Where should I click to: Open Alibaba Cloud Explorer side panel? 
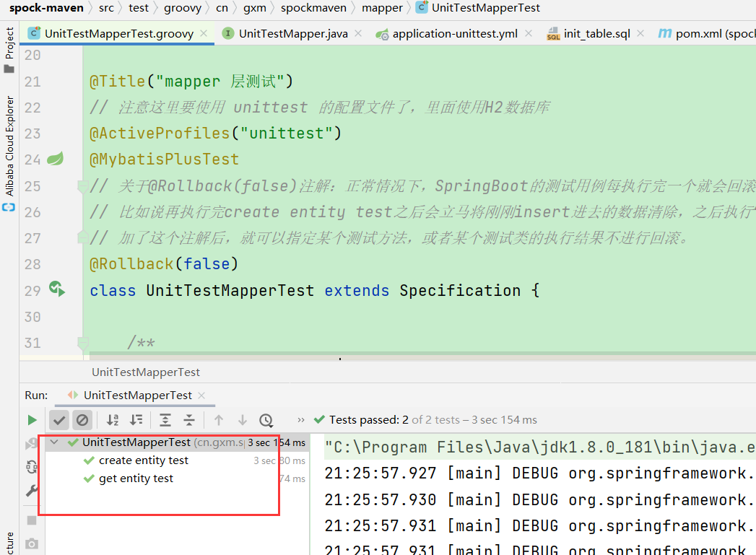pyautogui.click(x=9, y=153)
